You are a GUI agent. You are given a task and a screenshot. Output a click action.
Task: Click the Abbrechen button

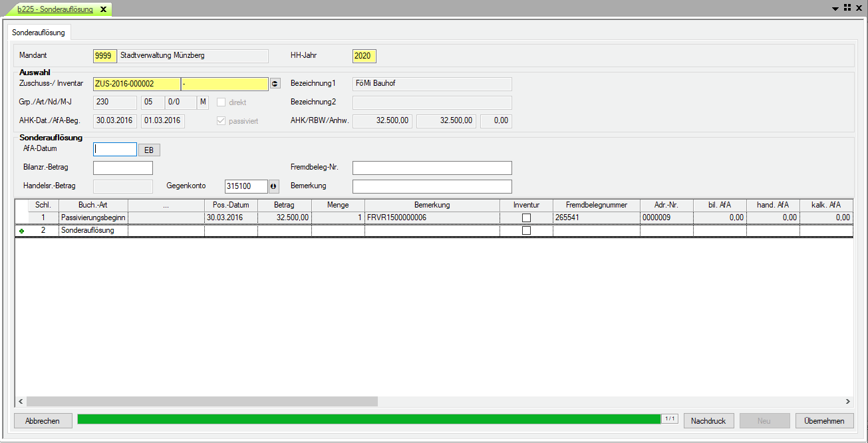pos(43,421)
